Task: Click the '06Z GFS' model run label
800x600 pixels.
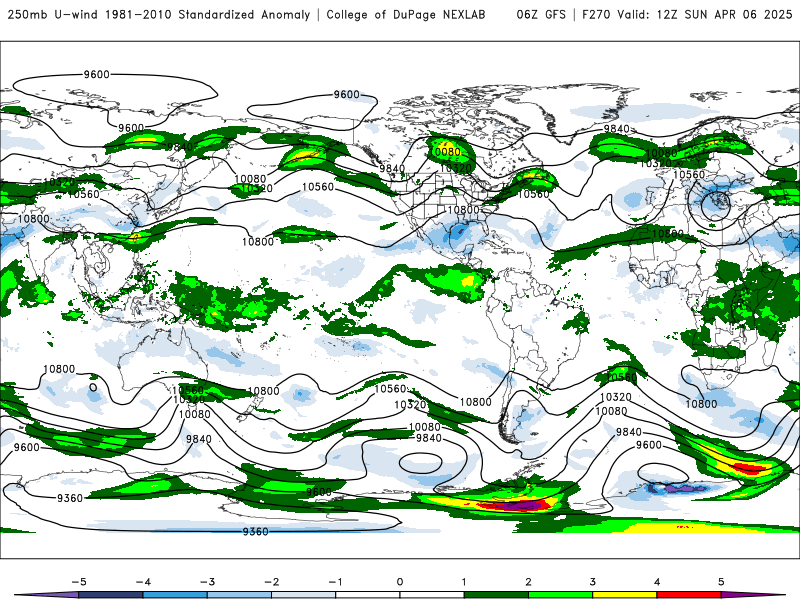Action: (541, 14)
